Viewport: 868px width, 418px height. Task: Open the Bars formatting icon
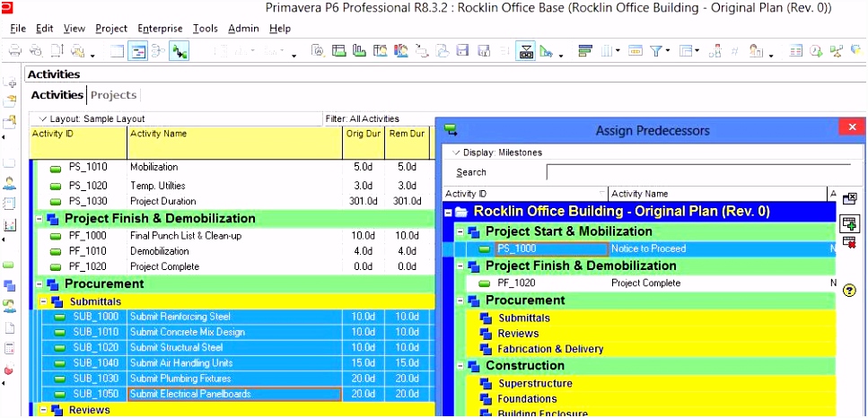(x=585, y=51)
